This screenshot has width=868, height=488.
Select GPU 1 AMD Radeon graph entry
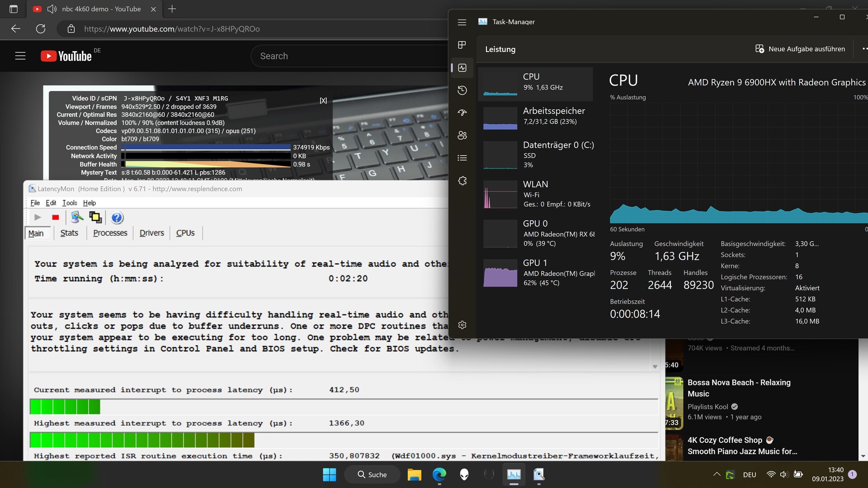pyautogui.click(x=535, y=273)
